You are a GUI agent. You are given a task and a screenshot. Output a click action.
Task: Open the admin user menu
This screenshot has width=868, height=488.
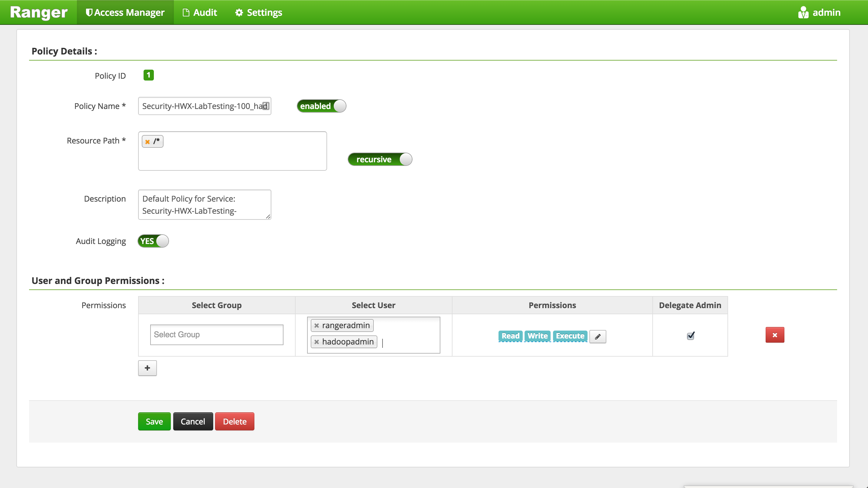point(819,12)
